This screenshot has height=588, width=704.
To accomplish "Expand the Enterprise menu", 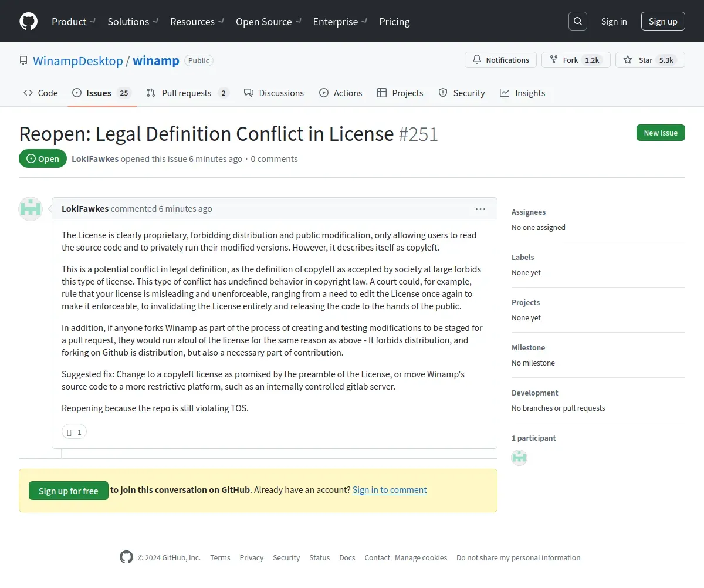I will pyautogui.click(x=340, y=22).
